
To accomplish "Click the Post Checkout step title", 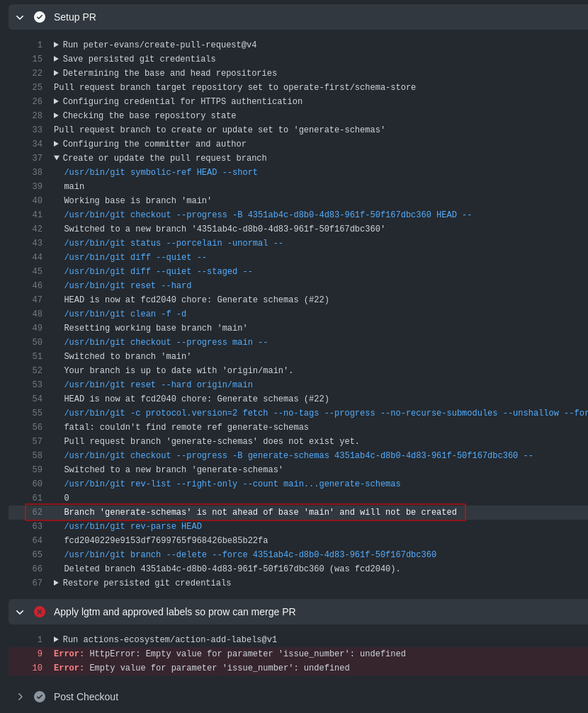I will point(86,697).
